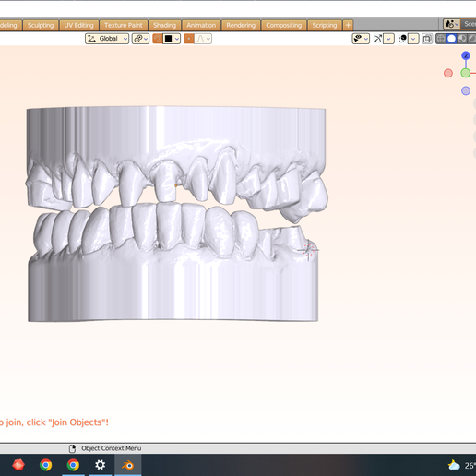Open the red gem app in taskbar

(x=18, y=465)
